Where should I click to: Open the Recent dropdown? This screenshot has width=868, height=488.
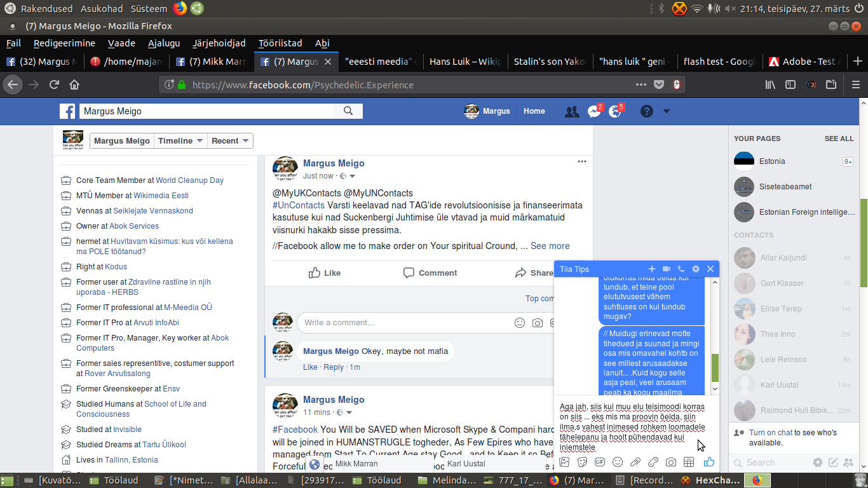pyautogui.click(x=229, y=141)
